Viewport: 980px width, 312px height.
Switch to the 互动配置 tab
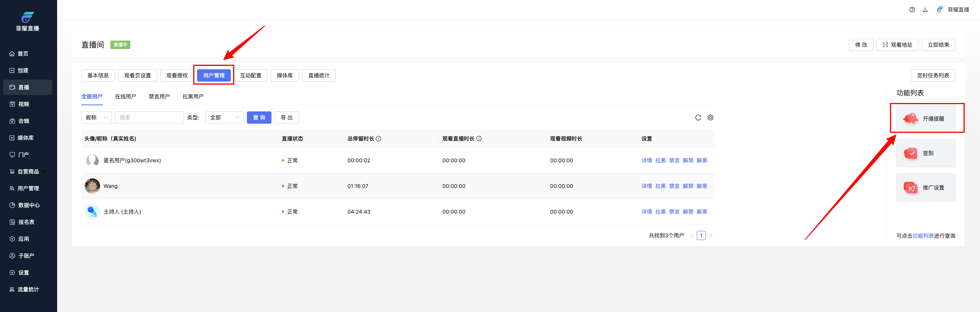(x=250, y=75)
